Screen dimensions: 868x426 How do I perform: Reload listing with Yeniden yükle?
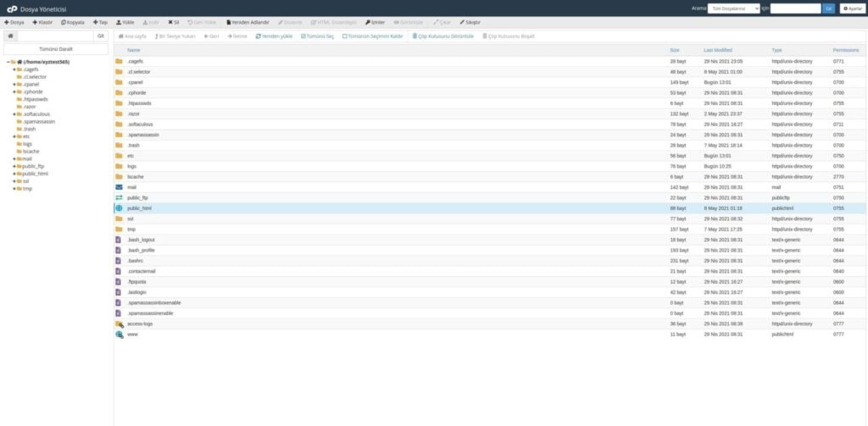tap(274, 36)
